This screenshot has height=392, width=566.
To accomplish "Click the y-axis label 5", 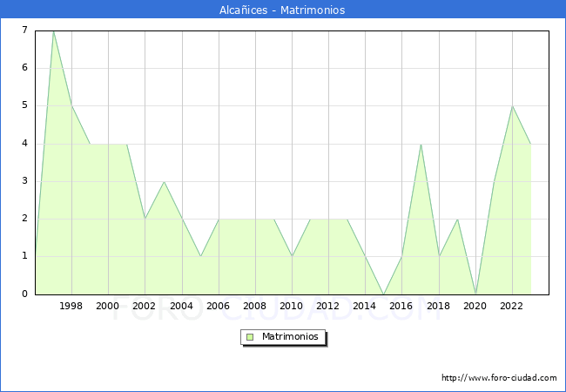I will point(24,105).
